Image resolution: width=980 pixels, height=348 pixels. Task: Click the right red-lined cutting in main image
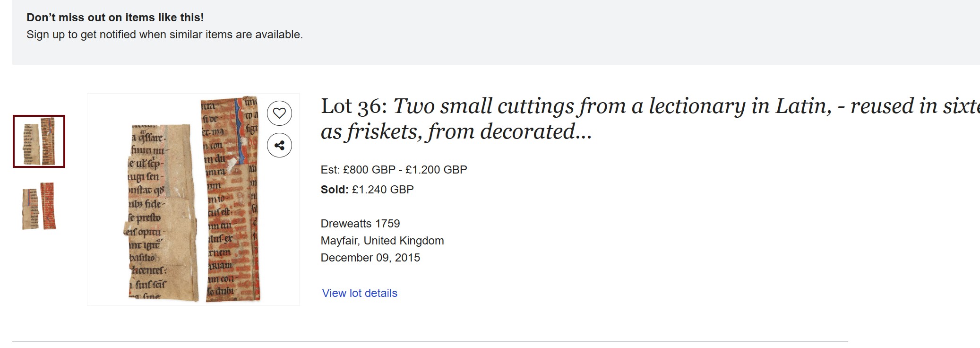point(231,199)
